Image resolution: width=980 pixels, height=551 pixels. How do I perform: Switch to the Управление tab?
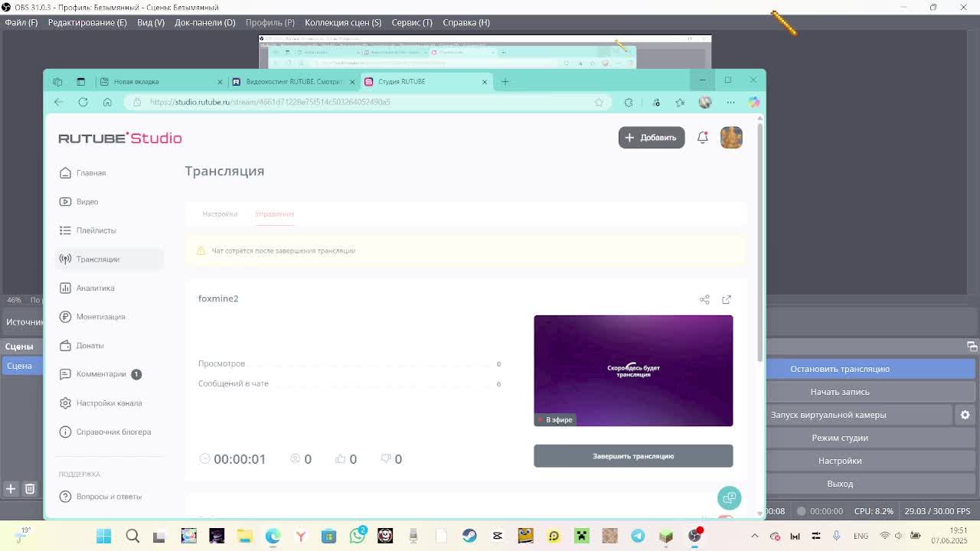pyautogui.click(x=275, y=214)
